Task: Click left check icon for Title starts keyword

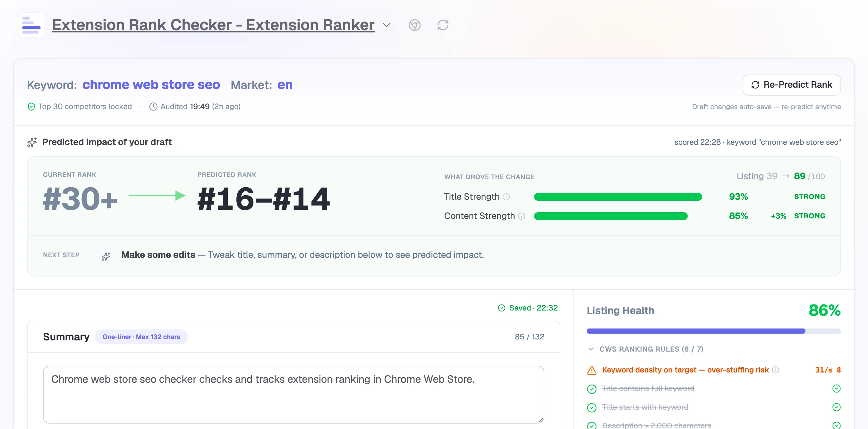Action: pyautogui.click(x=592, y=407)
